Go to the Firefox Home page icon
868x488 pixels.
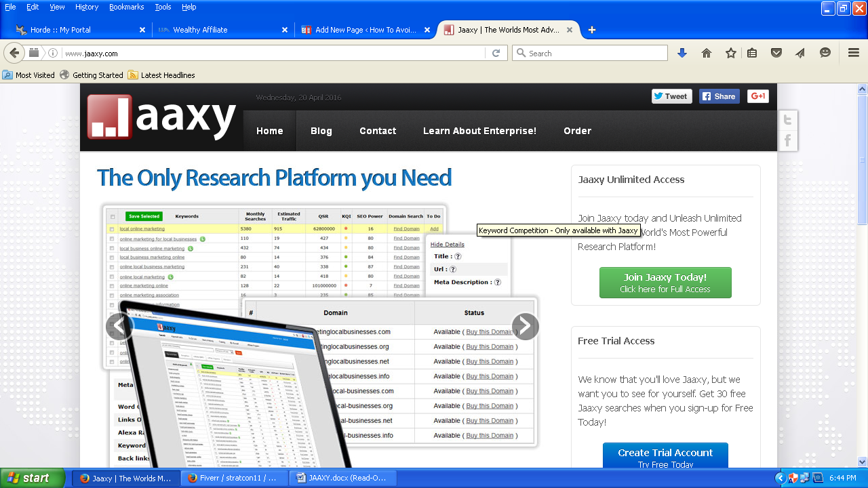[707, 53]
